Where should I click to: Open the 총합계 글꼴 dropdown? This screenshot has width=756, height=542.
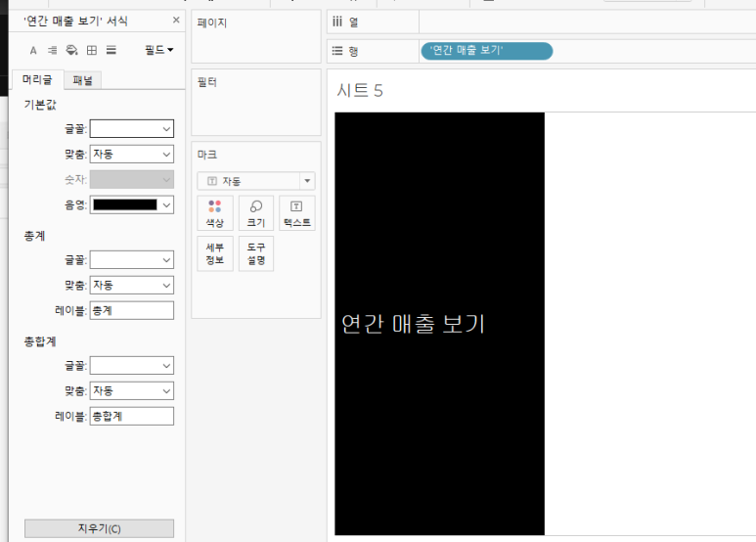pos(132,366)
